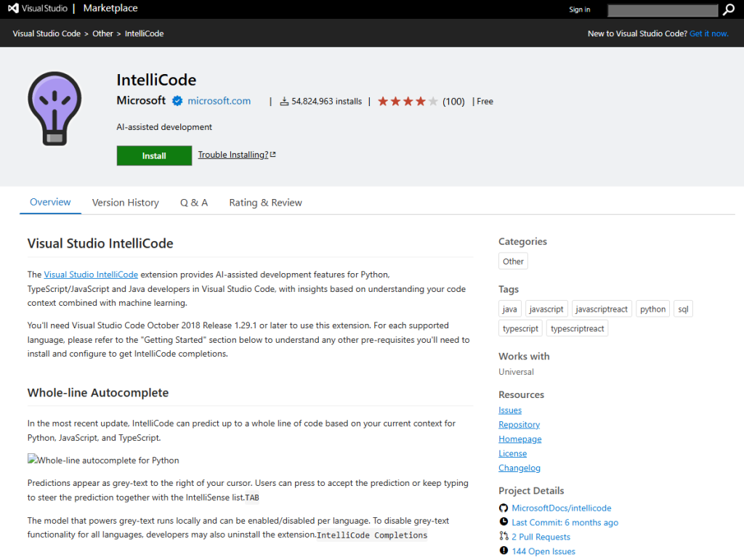This screenshot has height=560, width=744.
Task: Select the typescriptreact tag
Action: [578, 328]
